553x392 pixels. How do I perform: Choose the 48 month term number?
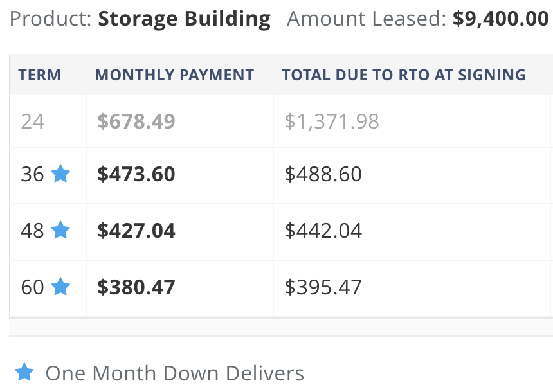(x=32, y=231)
